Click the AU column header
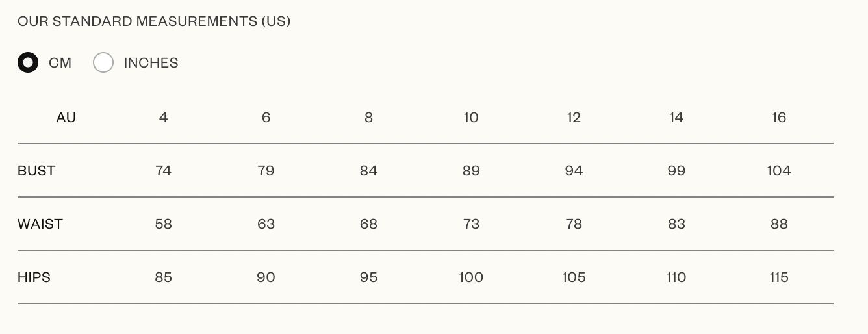 pos(66,118)
